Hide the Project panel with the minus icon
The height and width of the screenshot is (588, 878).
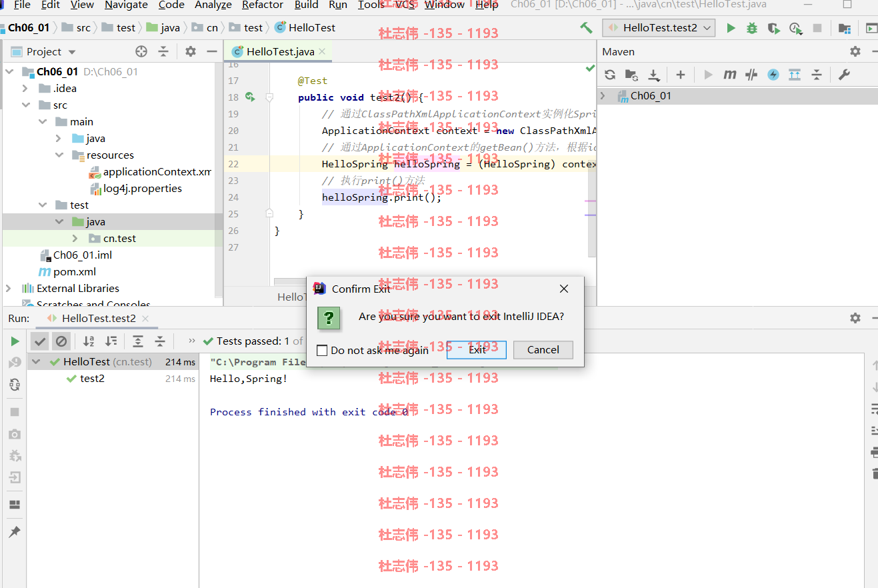(212, 51)
